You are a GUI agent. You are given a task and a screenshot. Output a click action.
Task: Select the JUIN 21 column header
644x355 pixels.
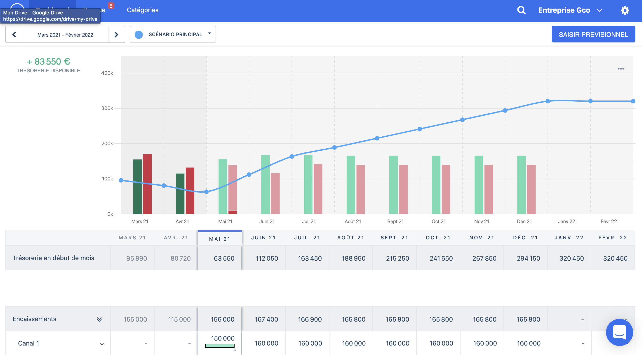tap(264, 238)
